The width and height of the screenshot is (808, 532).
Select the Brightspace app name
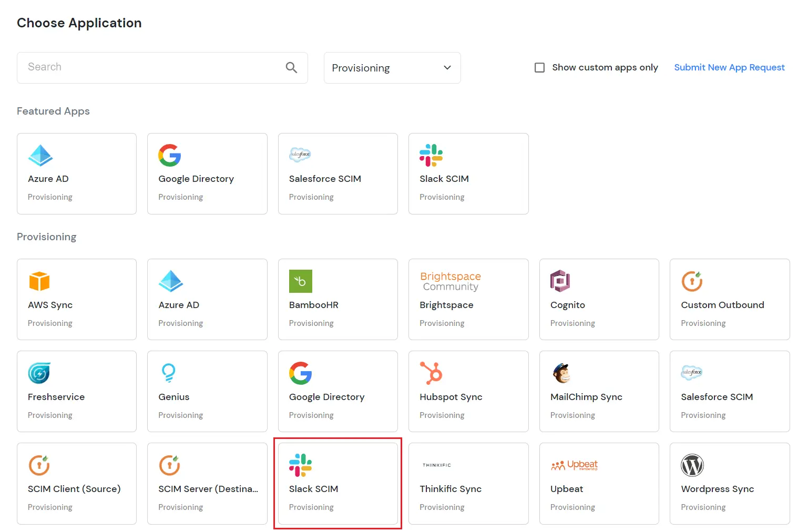[x=446, y=305]
